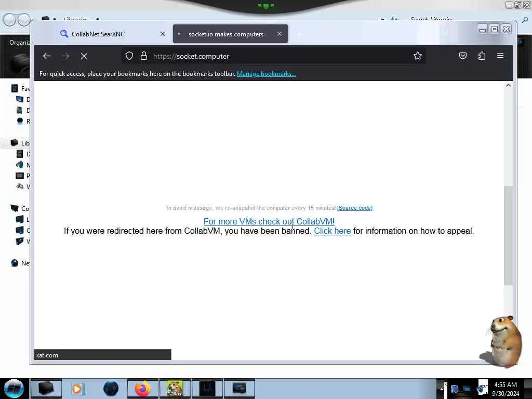This screenshot has width=532, height=399.
Task: Follow the 'For more VMs check out CollabVM!' link
Action: (x=269, y=221)
